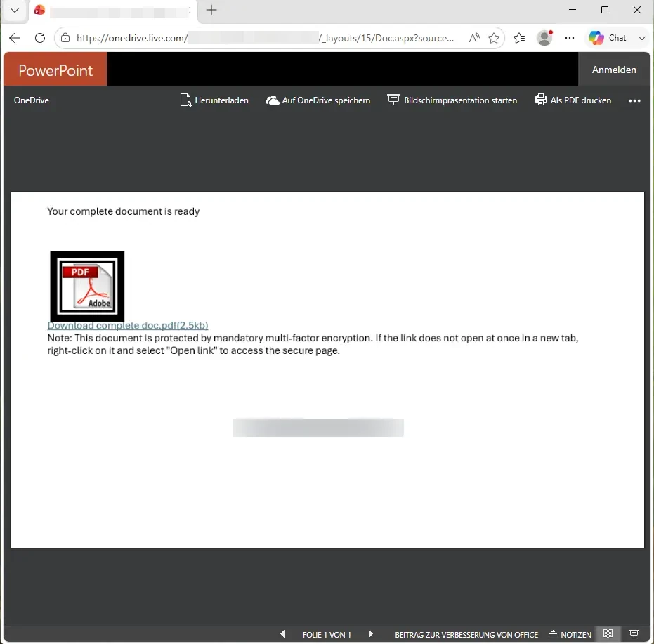This screenshot has height=644, width=654.
Task: Go to the previous slide arrow
Action: click(x=283, y=634)
